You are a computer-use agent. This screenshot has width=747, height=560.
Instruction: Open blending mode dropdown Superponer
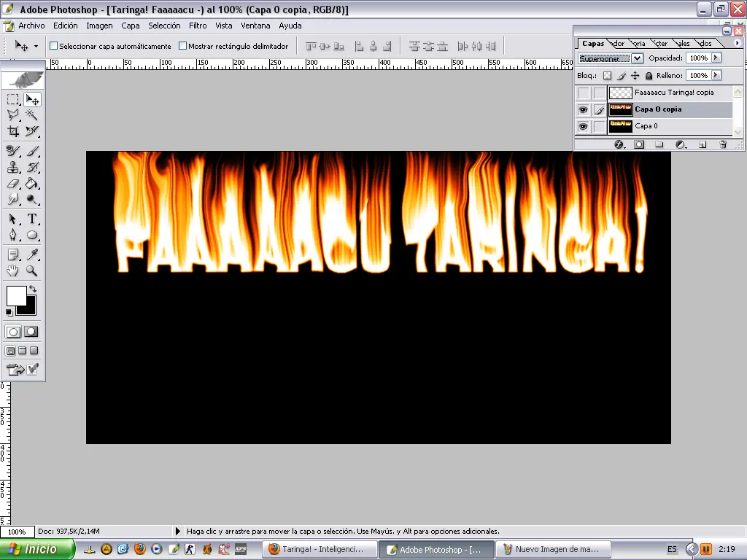coord(637,58)
